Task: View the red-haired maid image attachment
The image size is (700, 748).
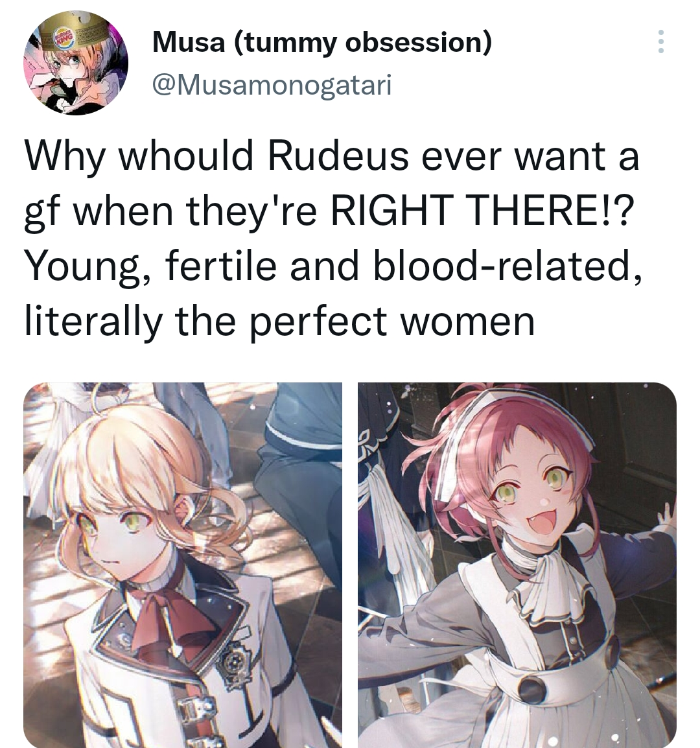Action: tap(517, 565)
